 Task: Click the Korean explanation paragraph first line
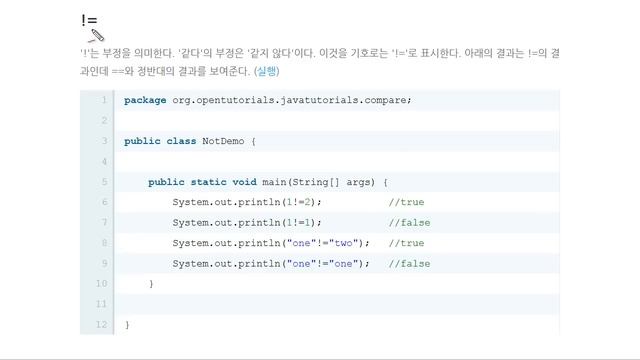320,53
